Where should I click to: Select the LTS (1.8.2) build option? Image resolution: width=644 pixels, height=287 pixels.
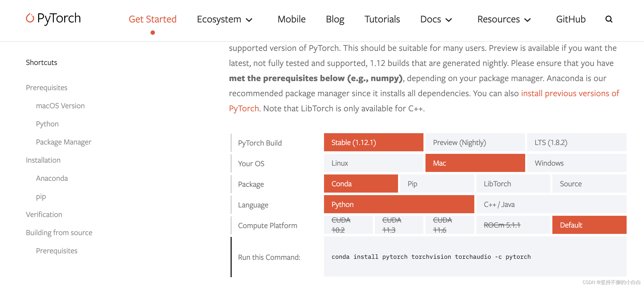(577, 142)
